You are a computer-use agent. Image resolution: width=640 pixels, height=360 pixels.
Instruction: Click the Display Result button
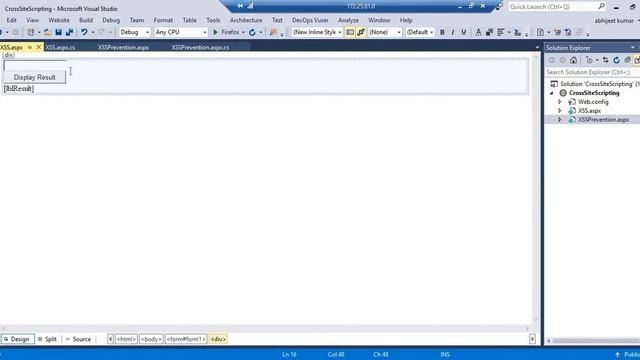pyautogui.click(x=35, y=77)
